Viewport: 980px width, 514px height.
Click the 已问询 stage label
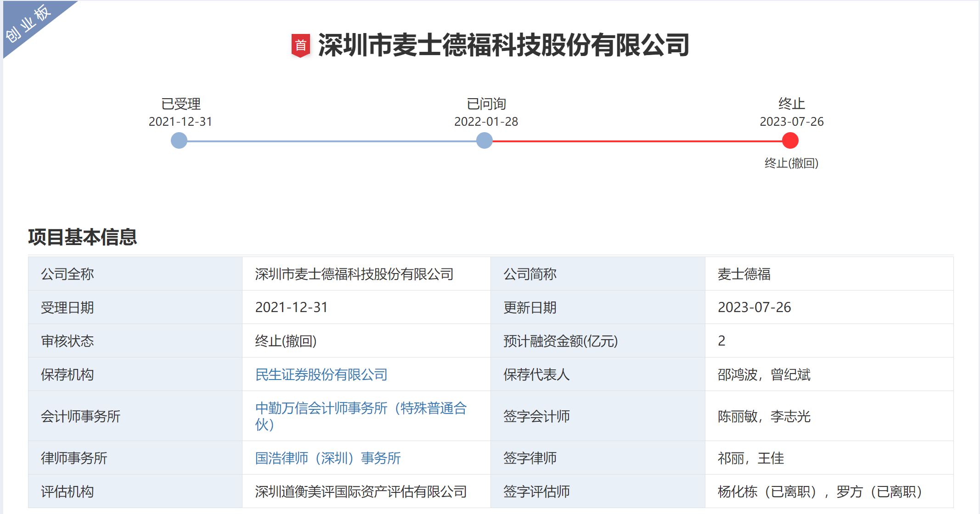pyautogui.click(x=486, y=104)
